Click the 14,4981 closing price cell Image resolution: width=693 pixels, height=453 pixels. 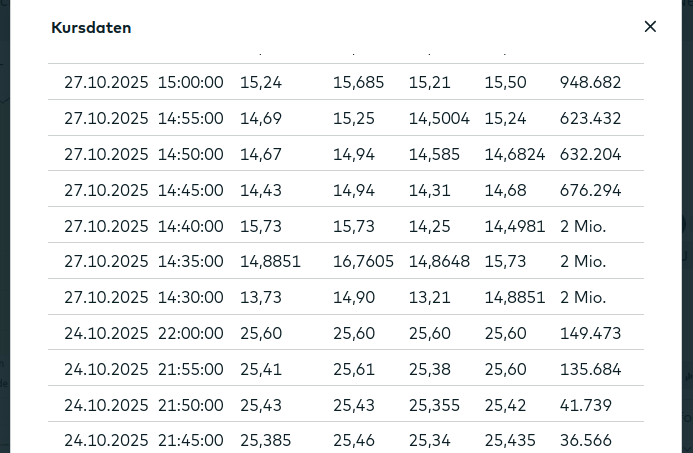(515, 226)
